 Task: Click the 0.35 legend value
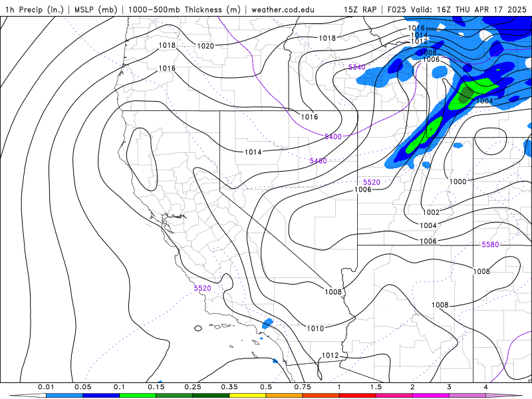[229, 387]
